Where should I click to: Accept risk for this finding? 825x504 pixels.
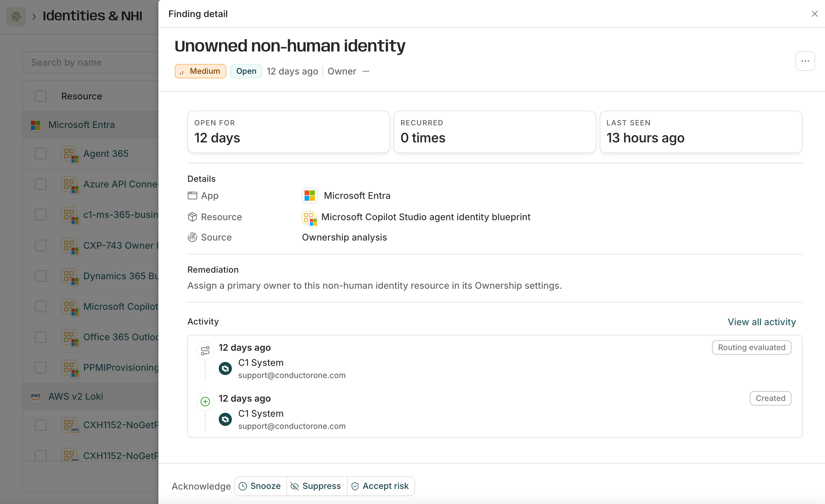click(x=381, y=486)
